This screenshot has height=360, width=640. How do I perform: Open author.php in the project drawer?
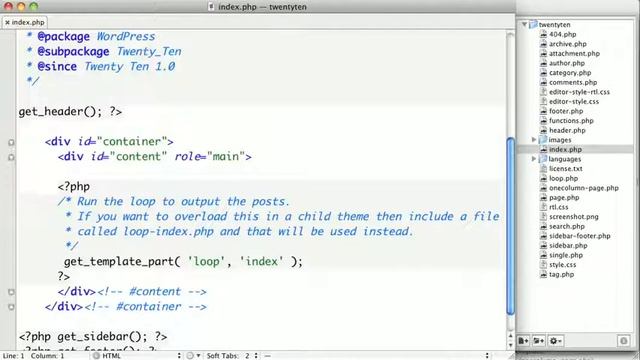click(x=567, y=63)
